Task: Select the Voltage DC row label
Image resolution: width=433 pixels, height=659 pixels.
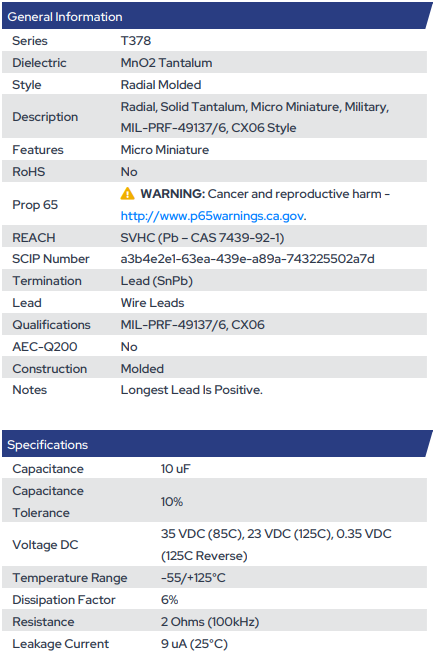Action: tap(45, 545)
